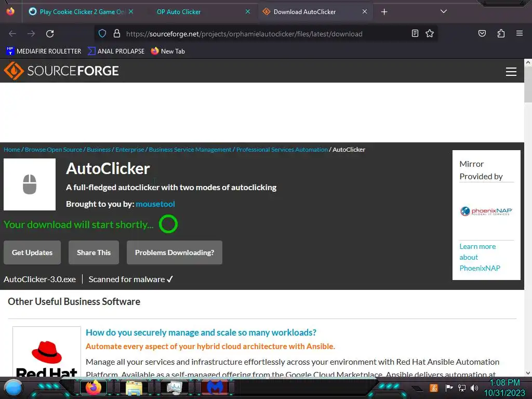Open Firefox from the taskbar
The image size is (532, 399).
tap(94, 388)
